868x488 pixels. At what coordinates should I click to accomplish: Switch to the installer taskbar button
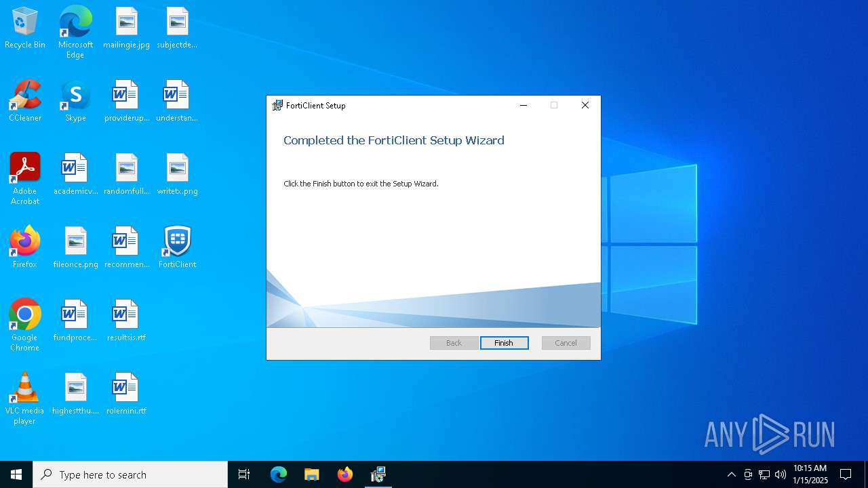(x=378, y=474)
